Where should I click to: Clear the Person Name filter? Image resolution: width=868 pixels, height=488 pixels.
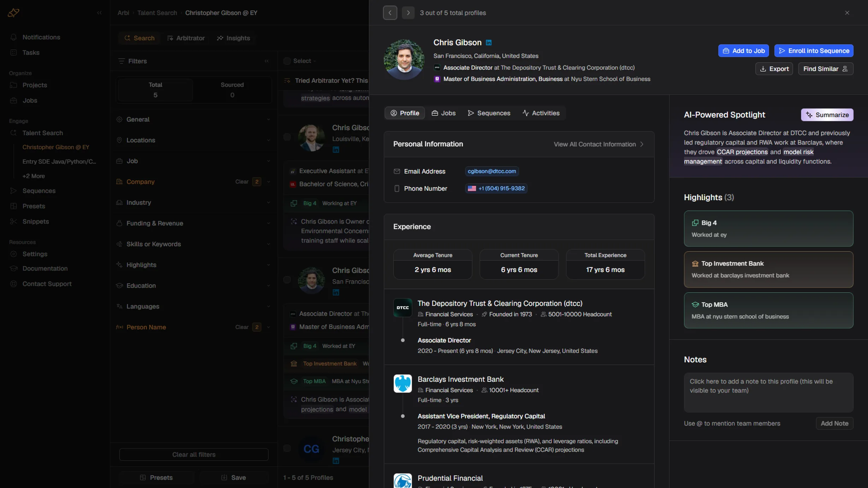pyautogui.click(x=242, y=327)
